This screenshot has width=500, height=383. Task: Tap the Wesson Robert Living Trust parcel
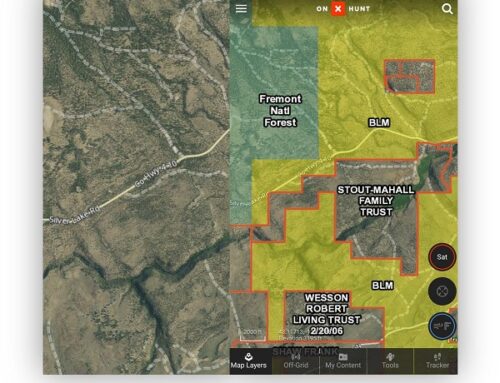(x=326, y=314)
